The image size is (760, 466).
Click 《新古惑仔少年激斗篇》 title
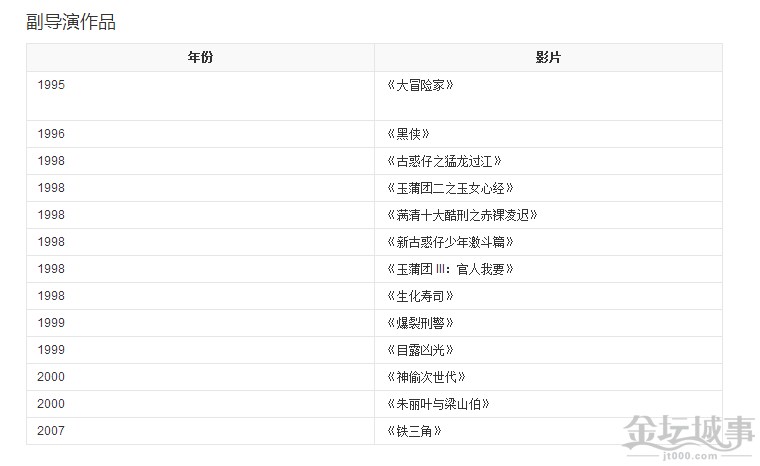(x=450, y=242)
